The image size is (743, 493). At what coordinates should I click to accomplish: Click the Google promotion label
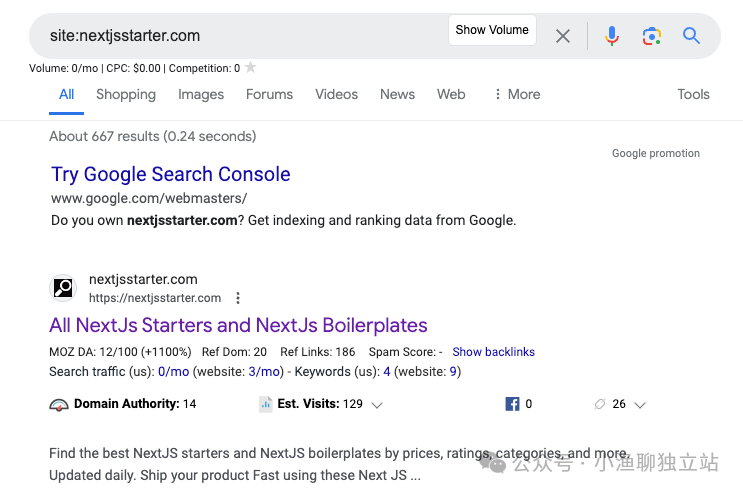click(x=656, y=153)
